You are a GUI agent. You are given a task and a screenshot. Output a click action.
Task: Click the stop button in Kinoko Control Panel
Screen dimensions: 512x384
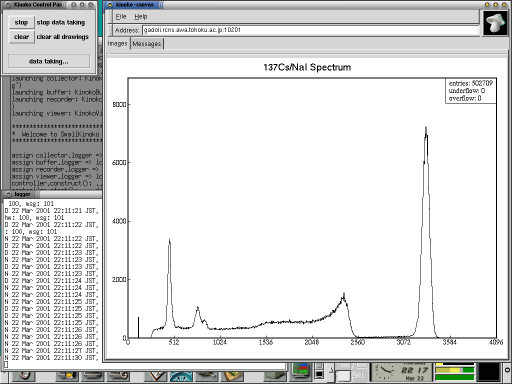pyautogui.click(x=21, y=22)
